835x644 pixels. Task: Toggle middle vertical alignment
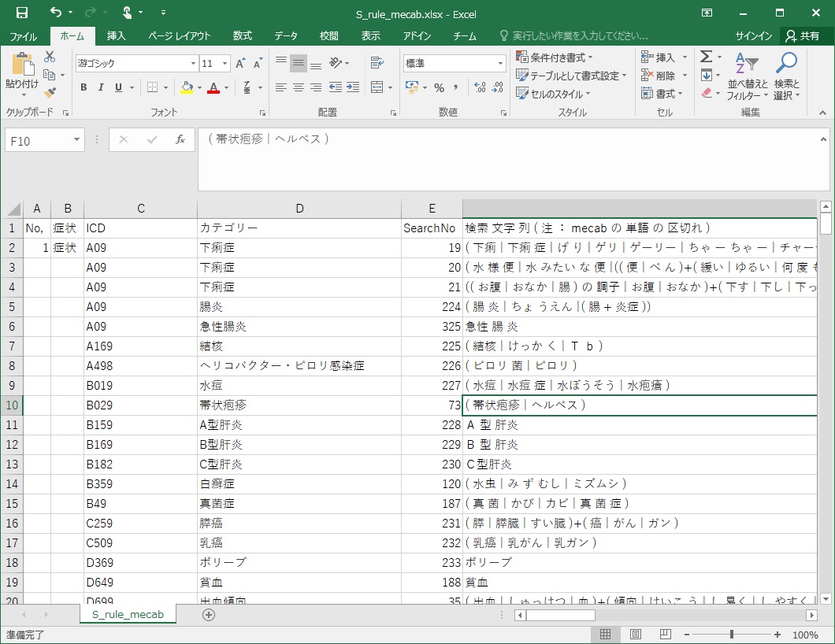[299, 63]
